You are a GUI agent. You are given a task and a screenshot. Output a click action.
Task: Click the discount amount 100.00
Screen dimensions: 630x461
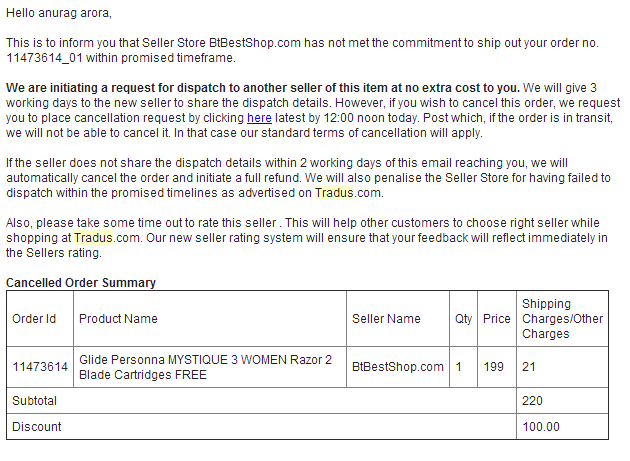coord(540,427)
